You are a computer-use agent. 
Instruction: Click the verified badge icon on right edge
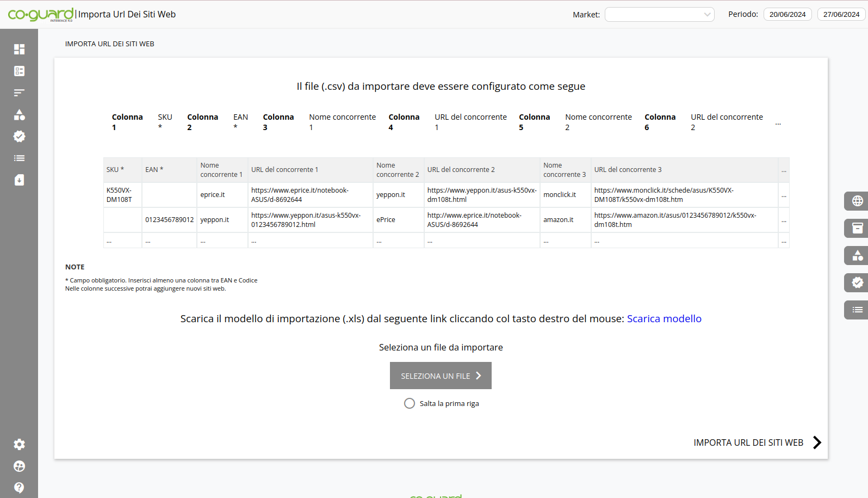point(857,282)
